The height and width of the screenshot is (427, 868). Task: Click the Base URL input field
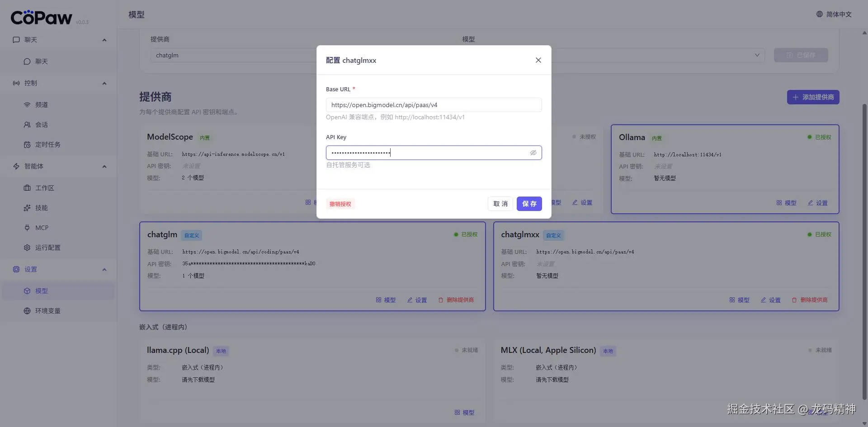(434, 105)
